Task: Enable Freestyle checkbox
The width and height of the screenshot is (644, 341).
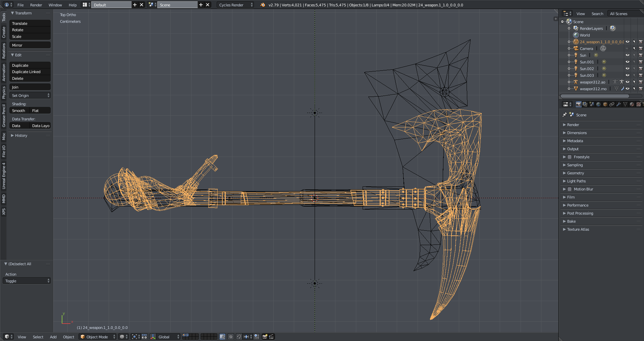Action: (x=570, y=157)
